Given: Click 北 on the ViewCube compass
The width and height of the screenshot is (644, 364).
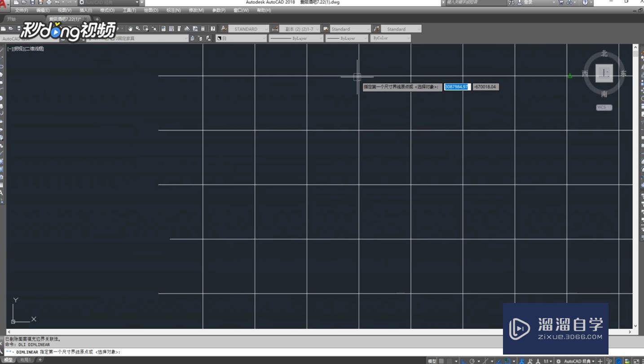Looking at the screenshot, I should coord(604,53).
